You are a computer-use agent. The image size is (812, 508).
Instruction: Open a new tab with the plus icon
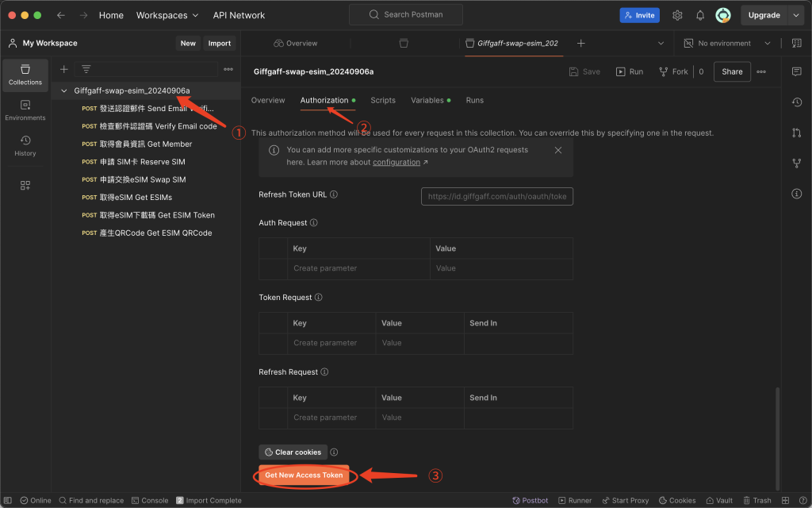tap(581, 44)
